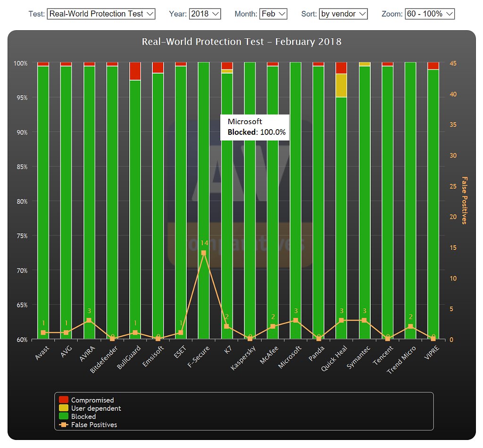Click the BullGuard false positives marker labeled 1
483x448 pixels.
pyautogui.click(x=135, y=332)
